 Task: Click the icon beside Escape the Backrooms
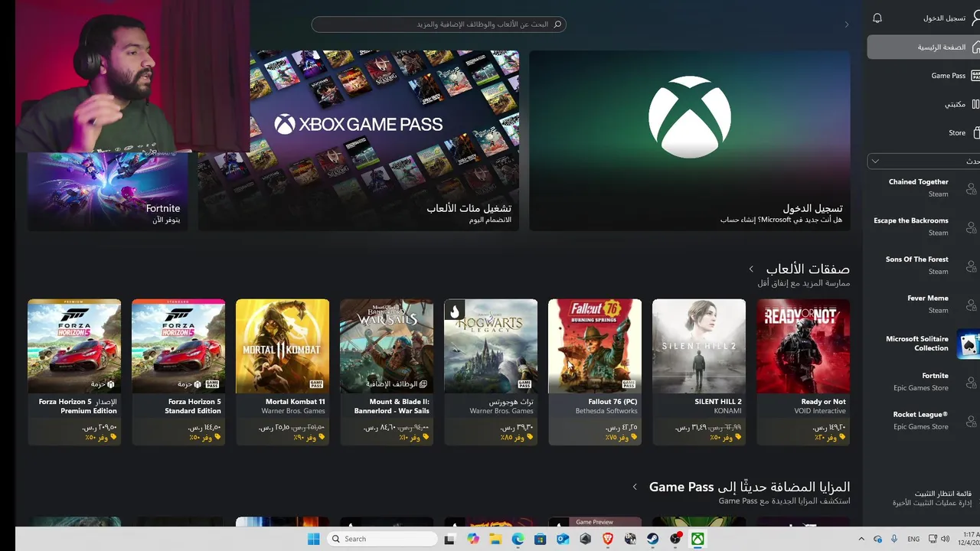coord(971,227)
